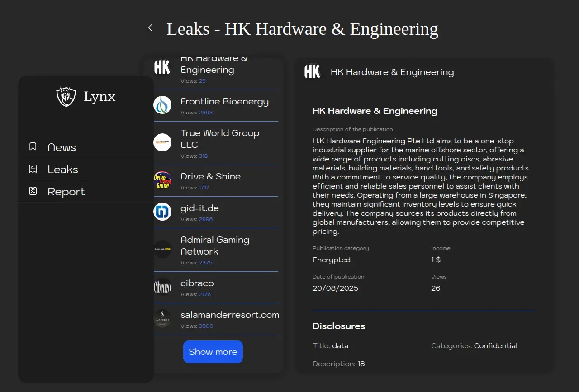Click the gid-it.de blue logo
Viewport: 579px width, 392px height.
point(162,212)
